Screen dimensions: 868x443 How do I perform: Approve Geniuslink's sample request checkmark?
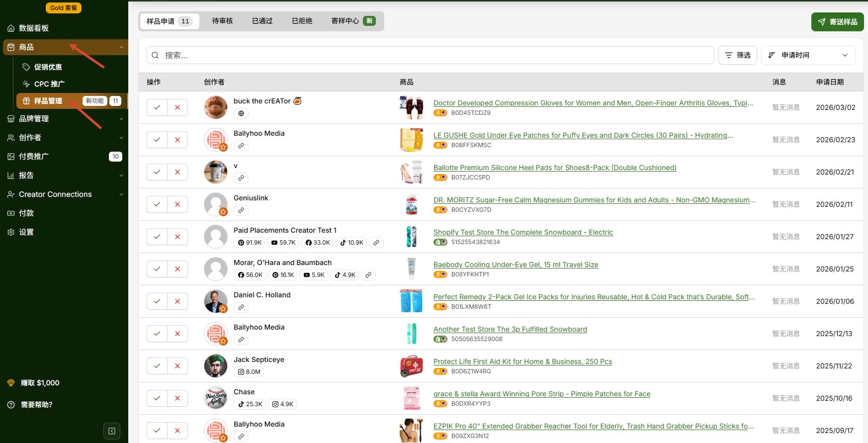[157, 204]
